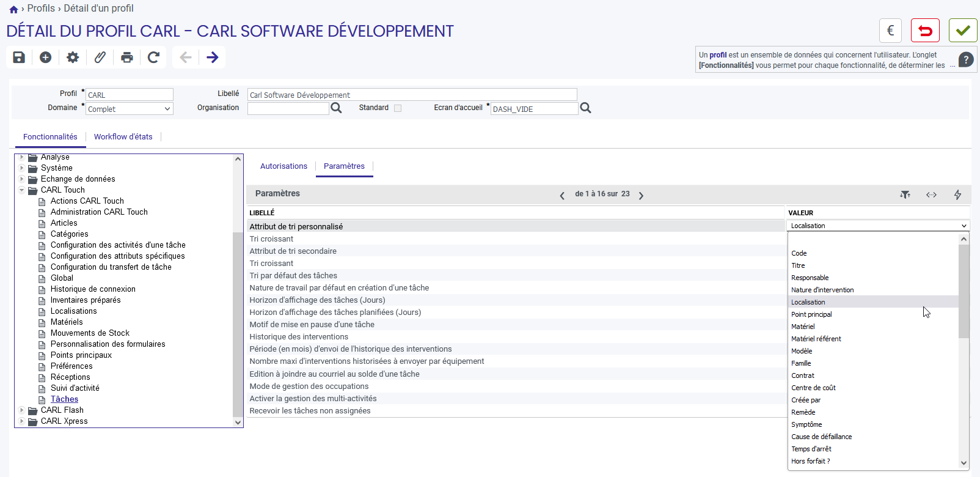Toggle the Standard checkbox
This screenshot has height=477, width=980.
pyautogui.click(x=398, y=108)
